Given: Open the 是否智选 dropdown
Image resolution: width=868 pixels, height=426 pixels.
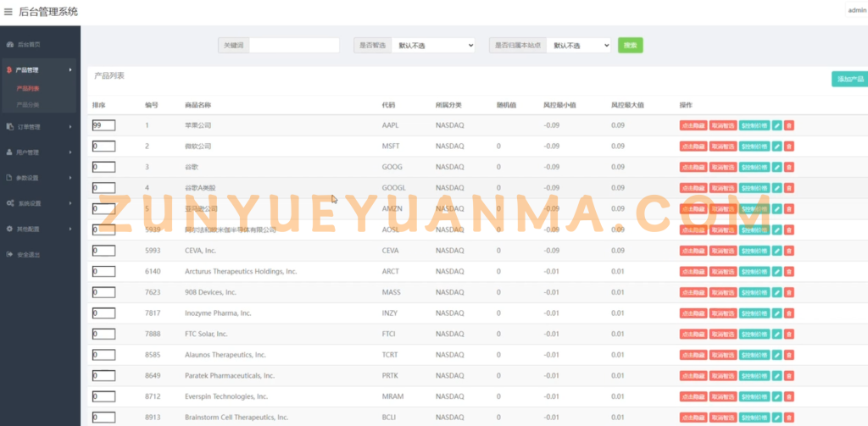Looking at the screenshot, I should tap(433, 46).
